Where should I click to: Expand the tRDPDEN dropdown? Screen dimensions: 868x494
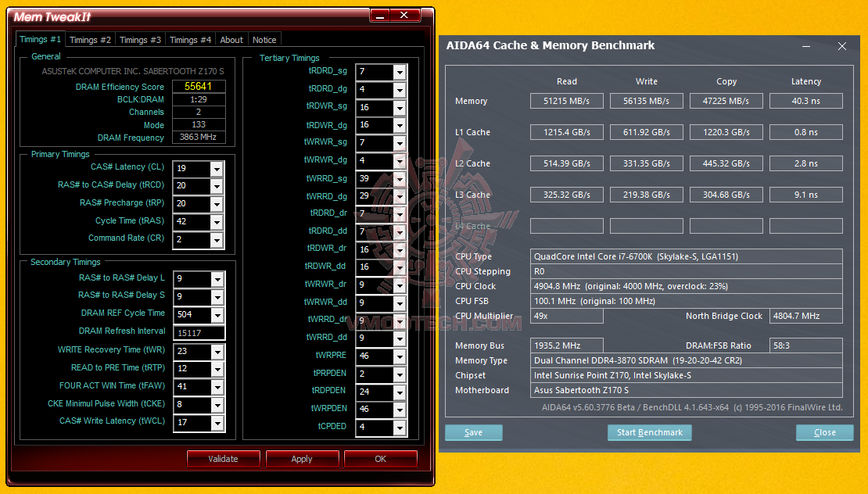pos(400,392)
